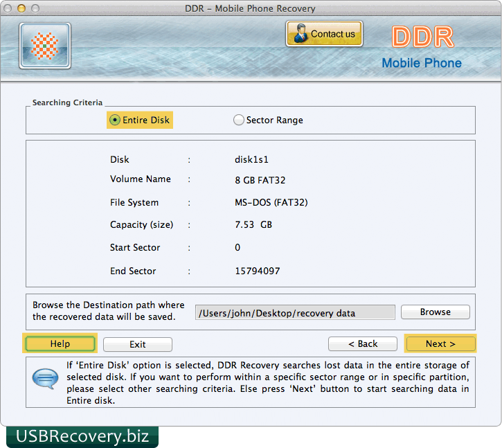Click the File System label
Viewport: 502px width, 448px height.
click(x=134, y=202)
